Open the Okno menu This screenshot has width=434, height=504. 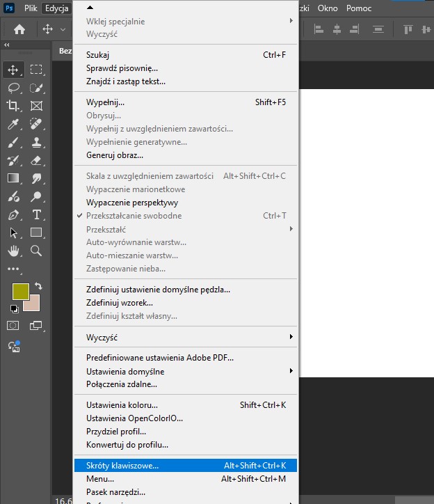328,8
